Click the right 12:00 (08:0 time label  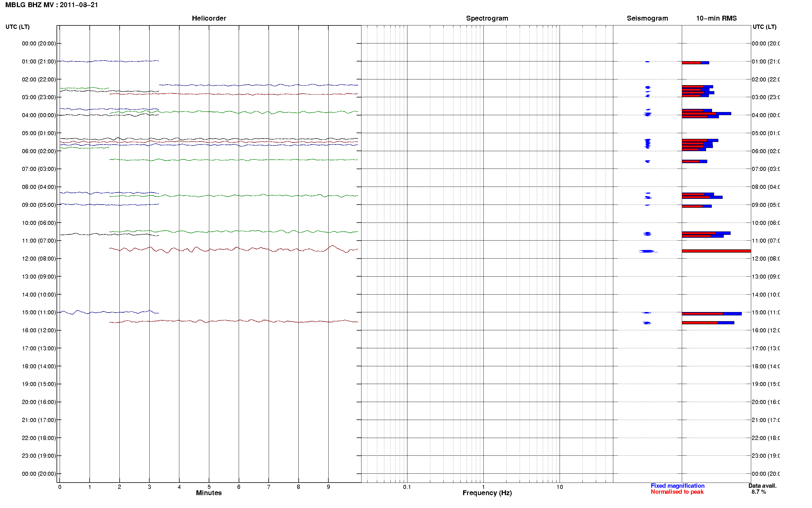pyautogui.click(x=765, y=259)
